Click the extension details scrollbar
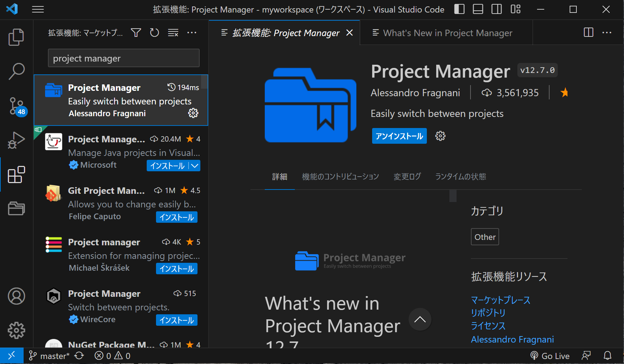 (453, 196)
